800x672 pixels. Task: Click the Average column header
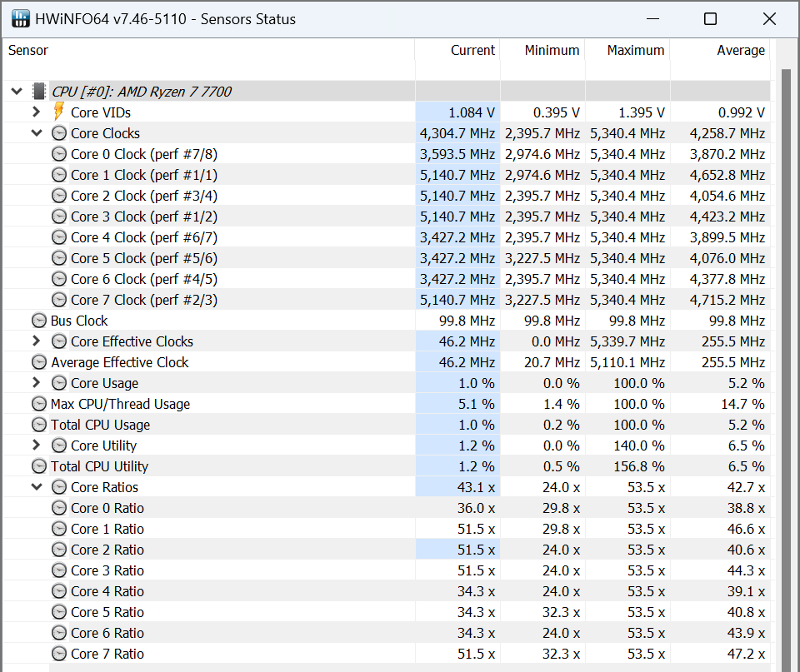pos(720,51)
